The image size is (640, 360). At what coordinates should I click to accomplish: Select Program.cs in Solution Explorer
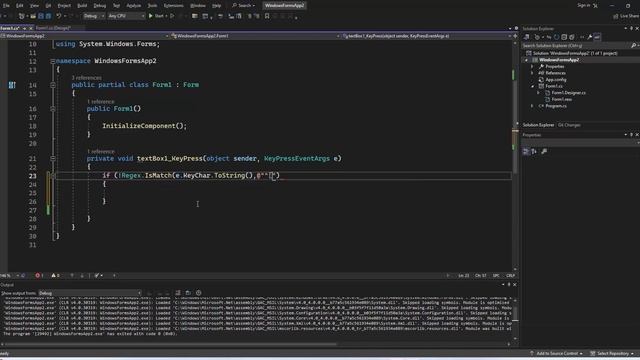click(556, 106)
